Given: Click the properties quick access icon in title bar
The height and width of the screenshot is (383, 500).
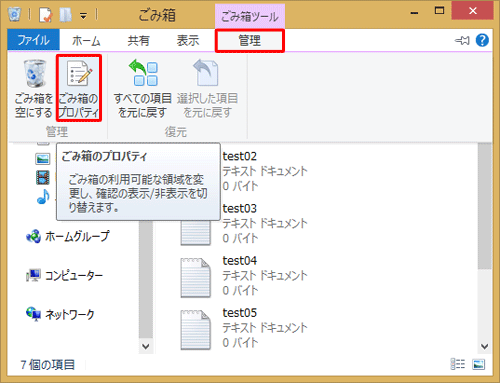Looking at the screenshot, I should pyautogui.click(x=46, y=15).
